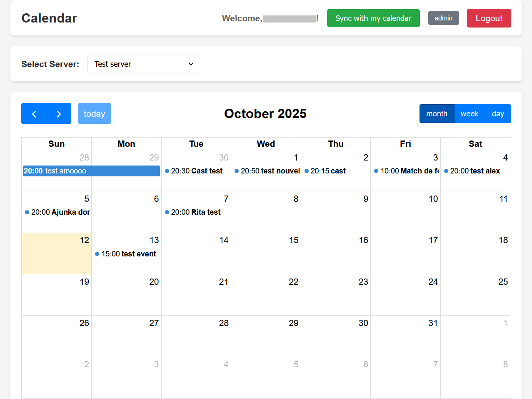Open the 20:50 test nouvel event
Screen dimensions: 532x399
click(267, 171)
